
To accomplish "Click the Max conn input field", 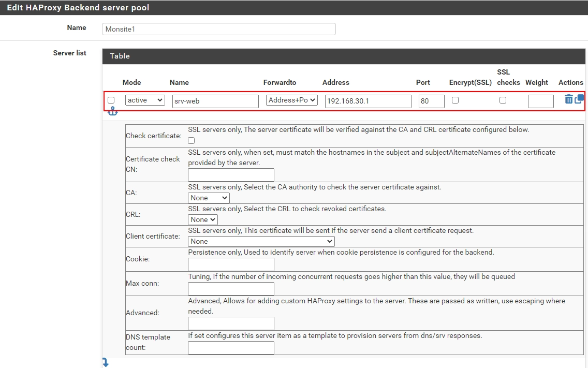I will point(231,289).
